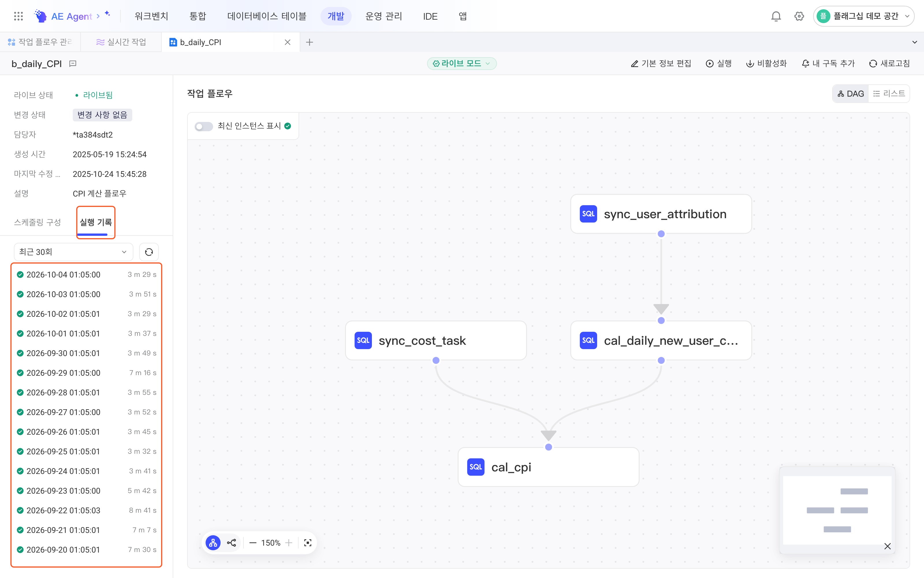Screen dimensions: 924x578
Task: Open the 개발 menu
Action: pos(336,16)
